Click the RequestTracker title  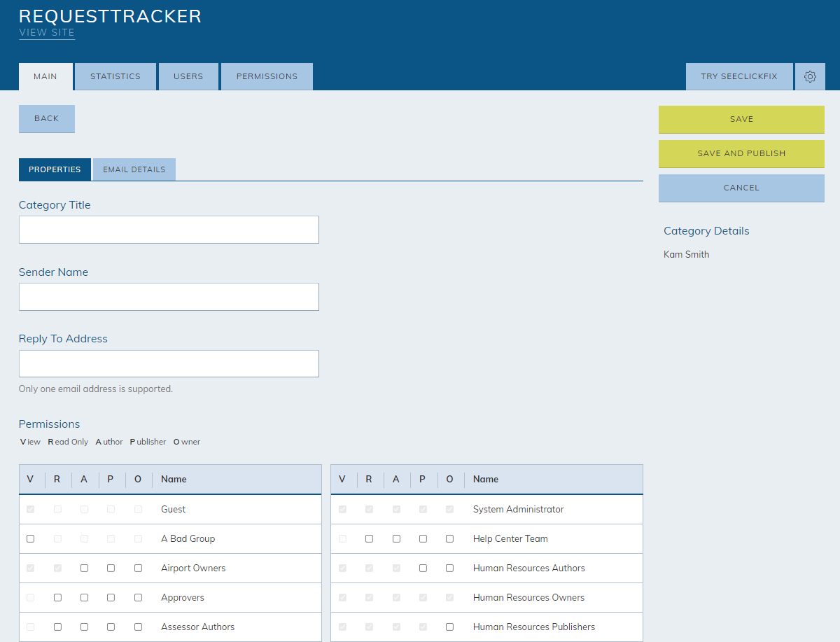tap(110, 16)
